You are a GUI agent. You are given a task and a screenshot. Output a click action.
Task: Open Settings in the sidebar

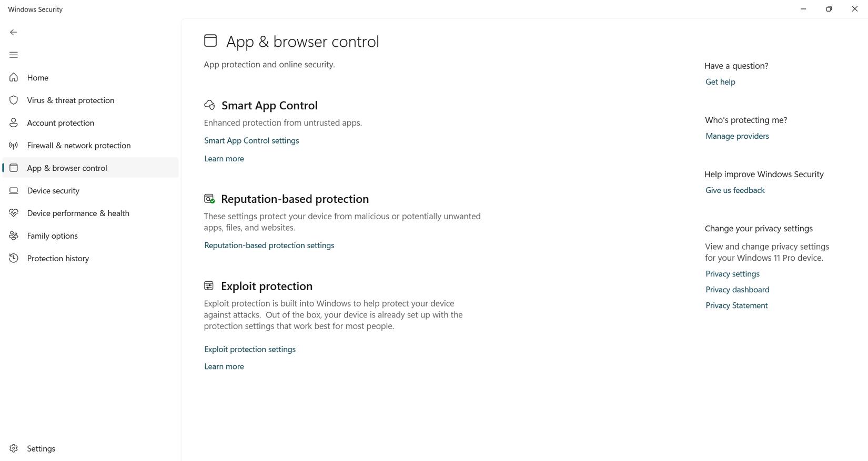tap(41, 448)
